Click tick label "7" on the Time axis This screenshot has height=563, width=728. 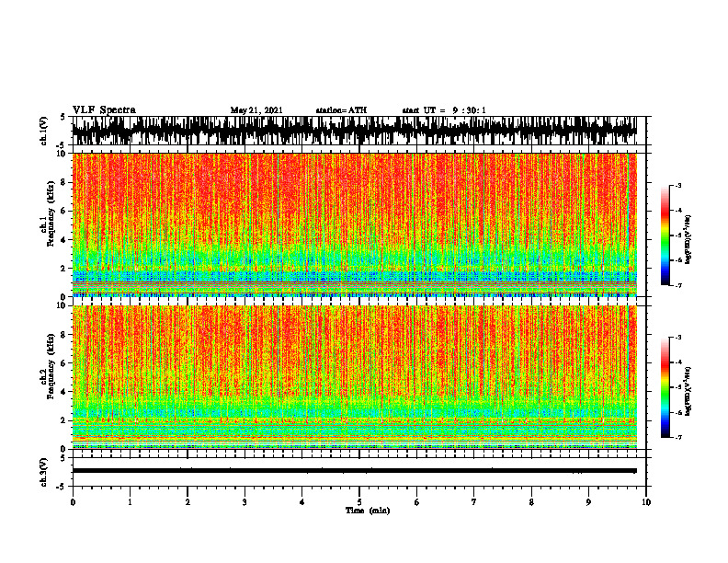474,502
